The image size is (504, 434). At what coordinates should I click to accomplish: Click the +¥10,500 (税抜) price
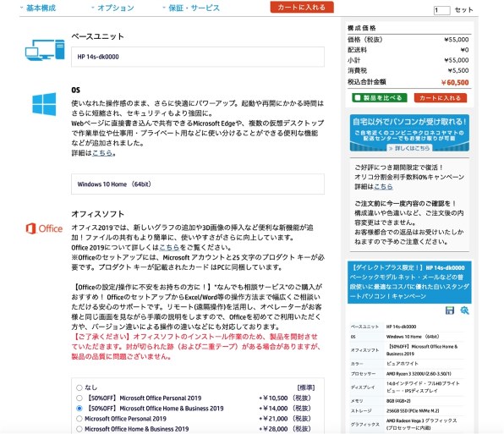285,398
